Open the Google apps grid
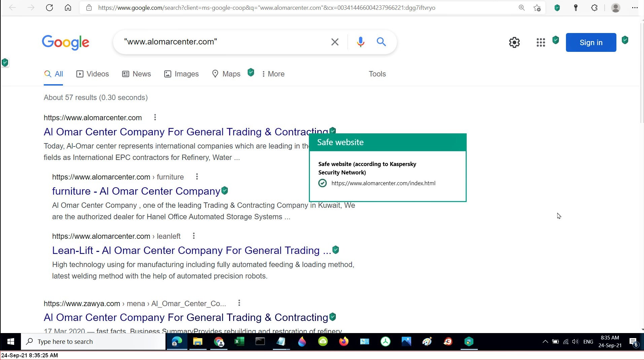The image size is (644, 360). click(x=541, y=42)
